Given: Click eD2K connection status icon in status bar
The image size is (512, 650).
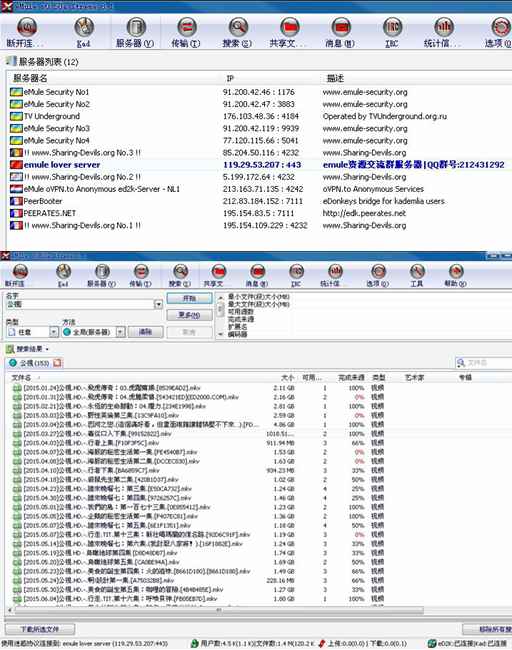Looking at the screenshot, I should 432,643.
